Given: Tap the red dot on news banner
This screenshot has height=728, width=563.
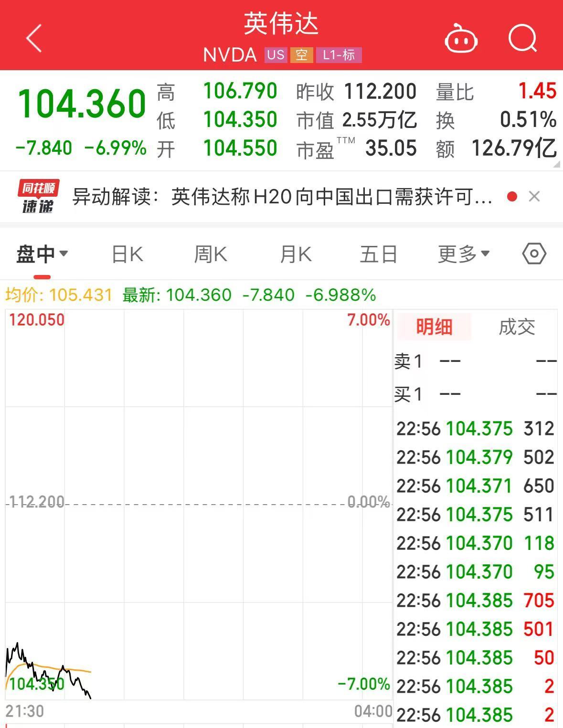Looking at the screenshot, I should tap(512, 196).
